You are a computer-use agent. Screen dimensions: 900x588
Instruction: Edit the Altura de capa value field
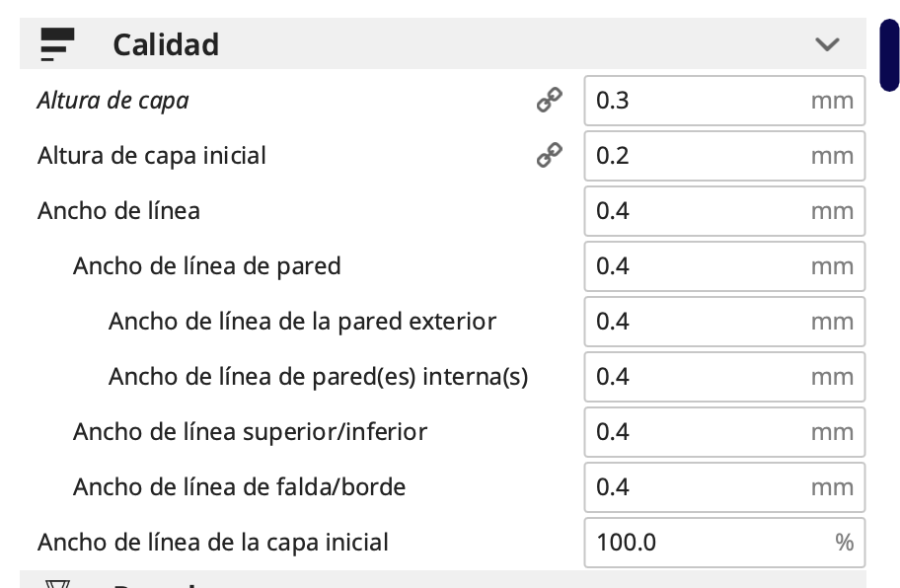tap(701, 101)
